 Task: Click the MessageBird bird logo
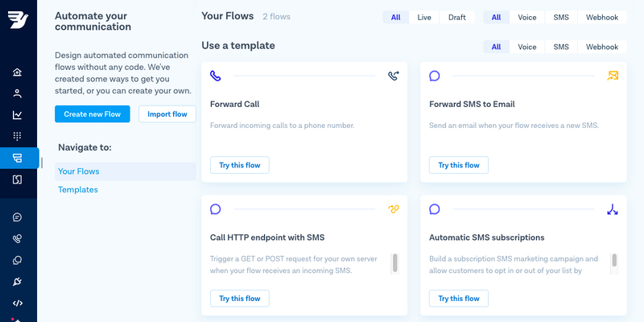[x=18, y=19]
